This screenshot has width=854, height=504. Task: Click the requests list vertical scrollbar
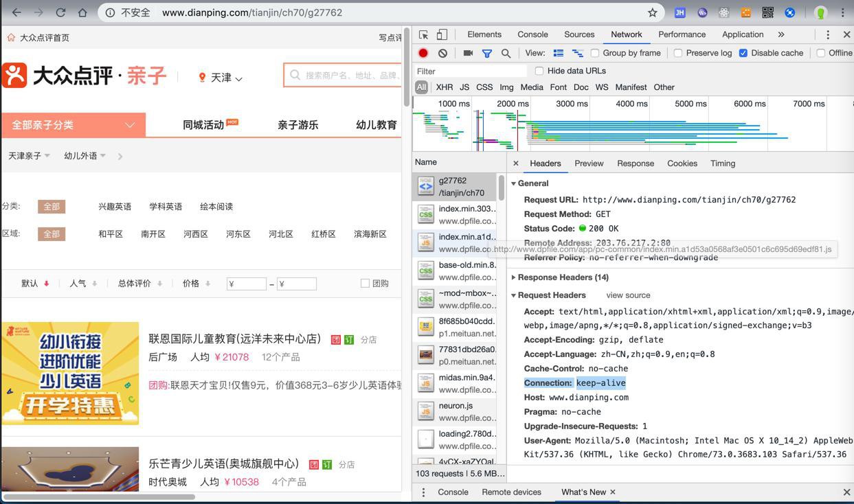[x=502, y=188]
